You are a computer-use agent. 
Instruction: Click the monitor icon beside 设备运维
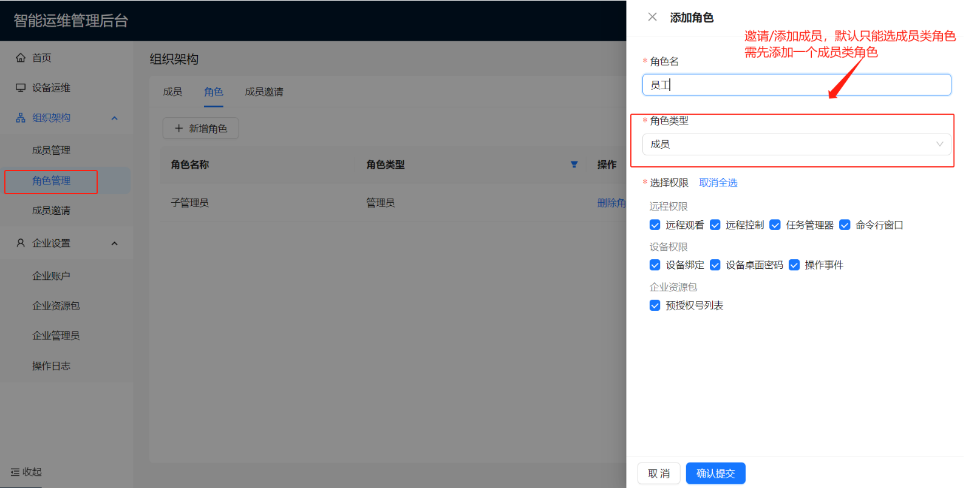click(21, 87)
